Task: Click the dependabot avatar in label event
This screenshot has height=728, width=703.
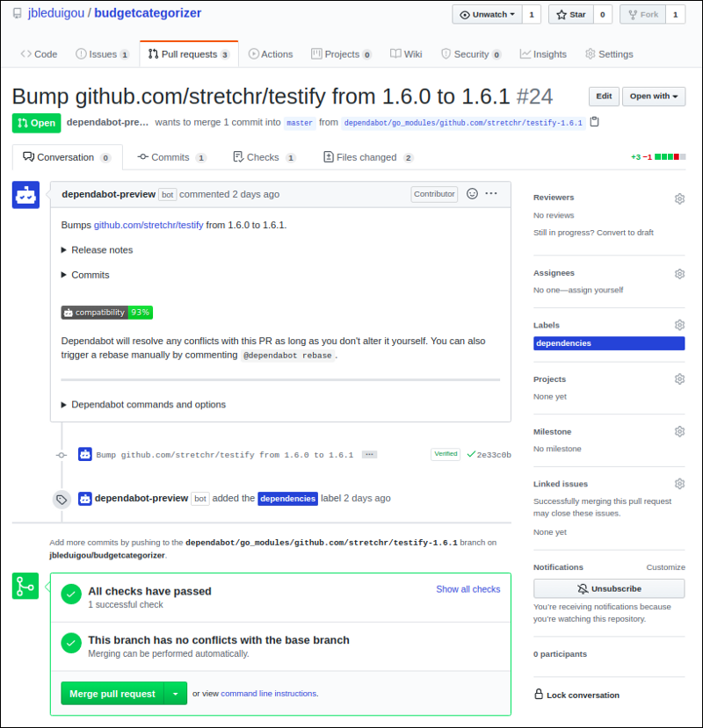Action: click(85, 499)
